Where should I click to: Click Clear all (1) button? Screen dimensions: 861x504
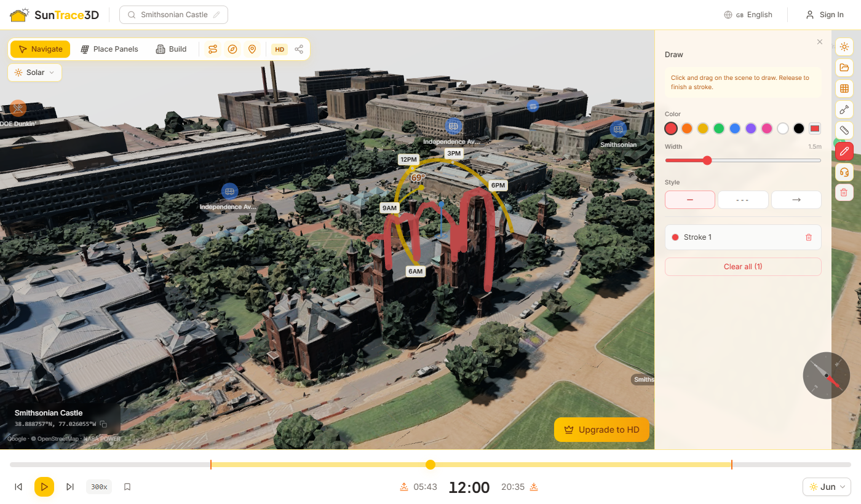743,267
